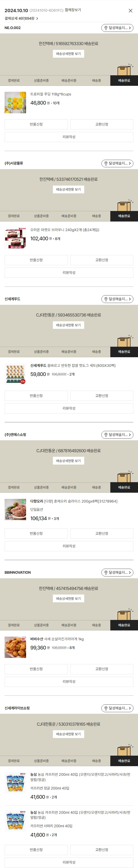Write a review for 찹쌀 핫도그 세트
The width and height of the screenshot is (138, 868).
(x=69, y=408)
